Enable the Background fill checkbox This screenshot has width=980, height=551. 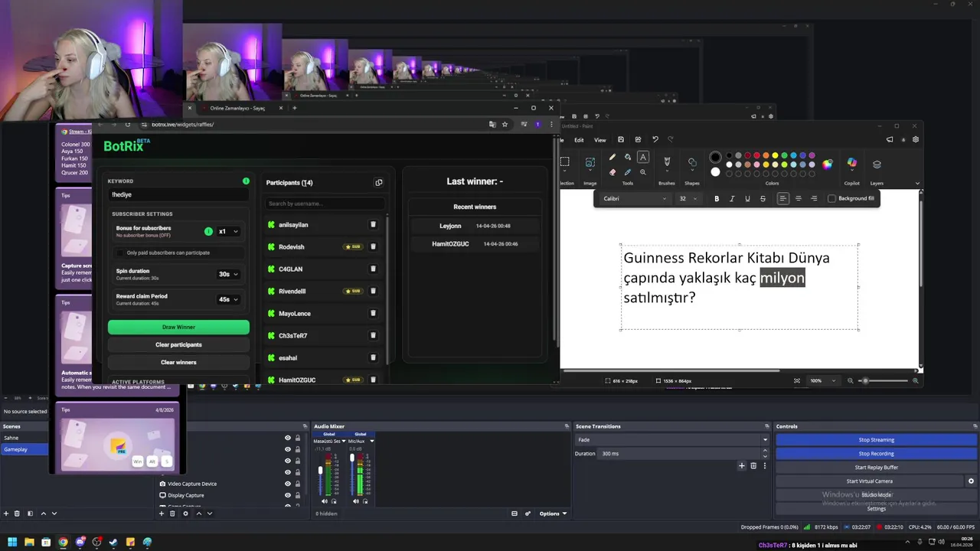tap(831, 198)
